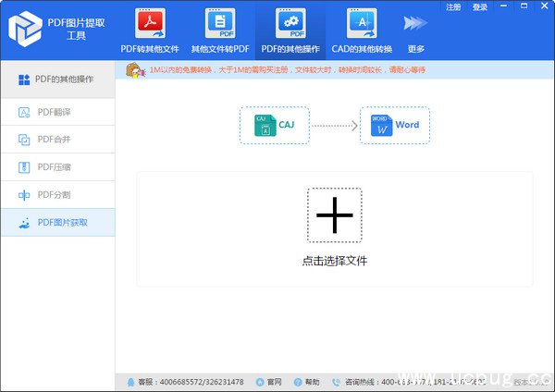Click the CAJ format label

(x=287, y=125)
